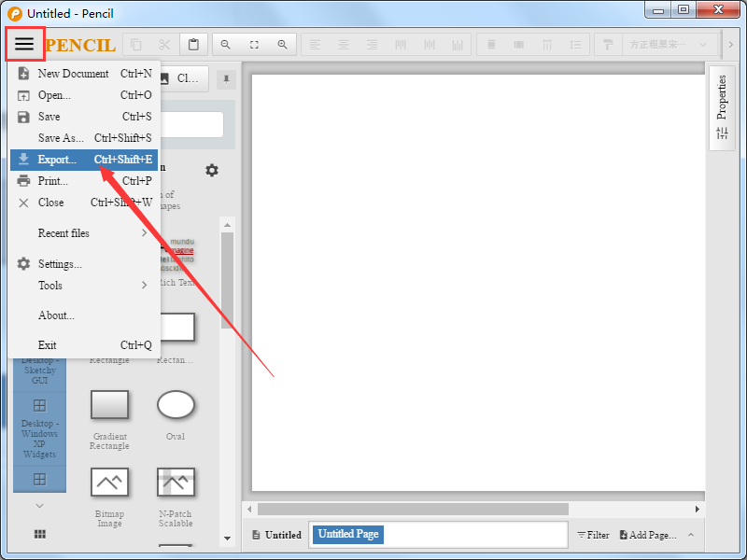Zoom in using the plus magnifier

coord(283,45)
